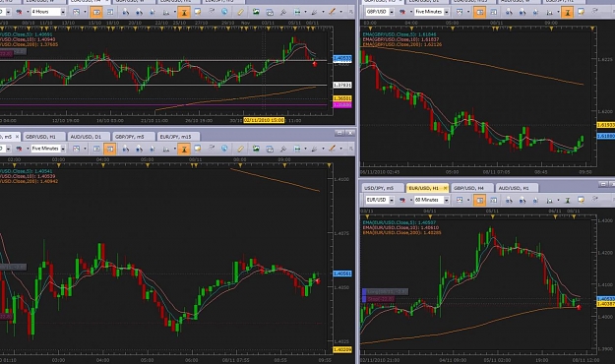The width and height of the screenshot is (615, 364).
Task: Click the green picture icon in the 4 Hours window toolbar
Action: (x=256, y=12)
